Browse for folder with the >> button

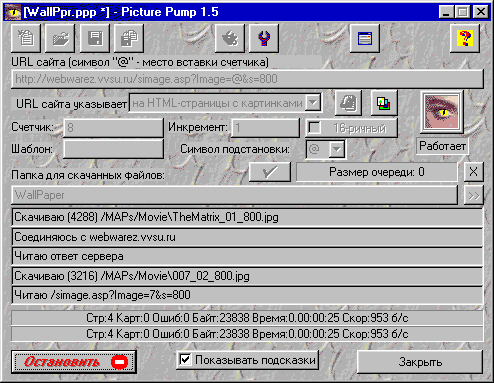473,195
